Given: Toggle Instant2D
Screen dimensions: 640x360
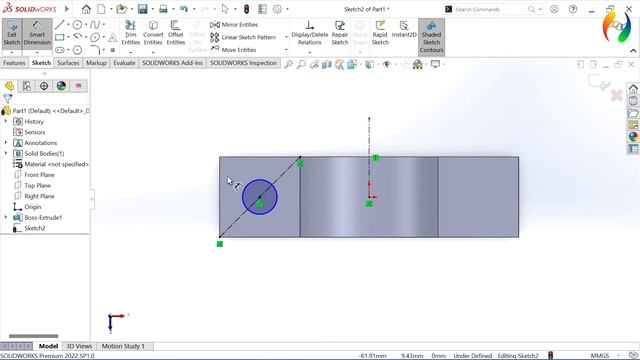Looking at the screenshot, I should coord(404,29).
